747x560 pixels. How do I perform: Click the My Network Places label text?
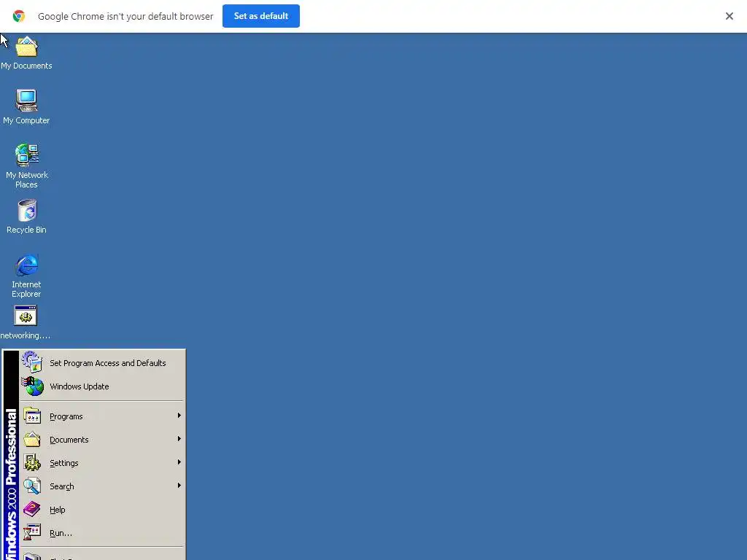click(x=27, y=179)
